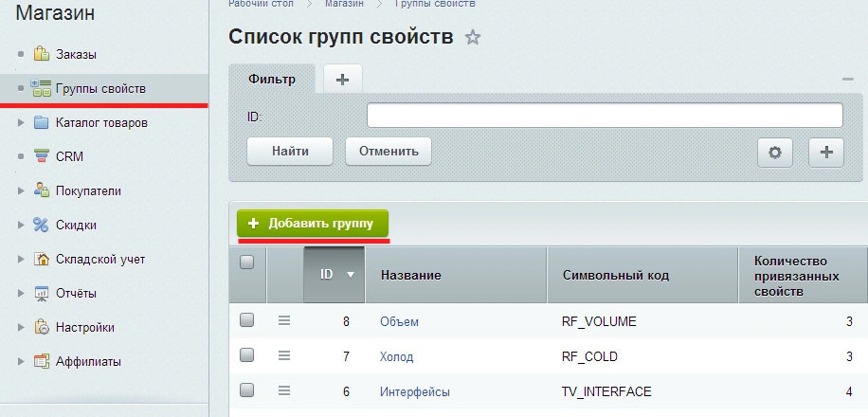Click the Отменить button

click(389, 152)
